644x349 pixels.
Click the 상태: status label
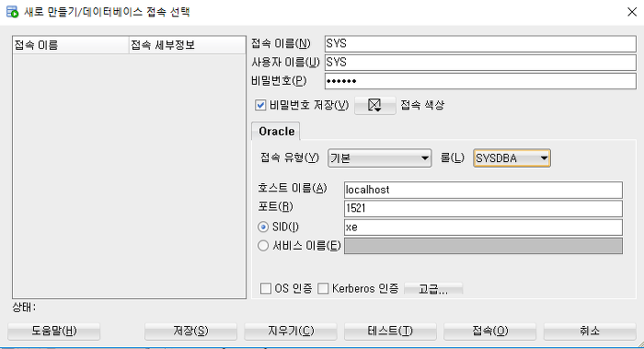click(x=24, y=307)
